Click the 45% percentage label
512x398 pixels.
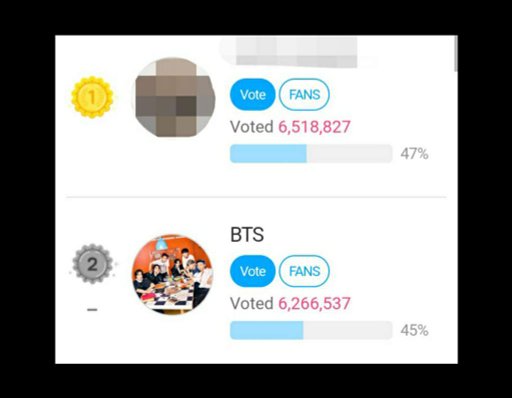tap(414, 330)
